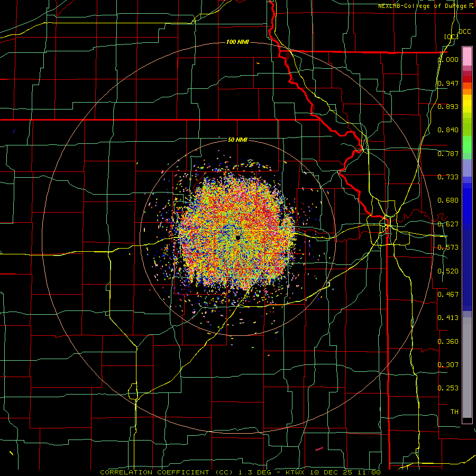Click the black radar site dot at center

(238, 237)
